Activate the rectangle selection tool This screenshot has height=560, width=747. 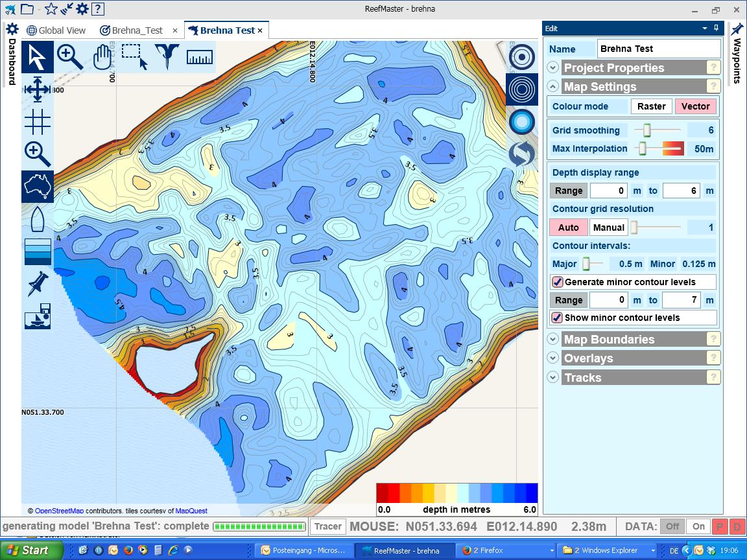tap(135, 57)
